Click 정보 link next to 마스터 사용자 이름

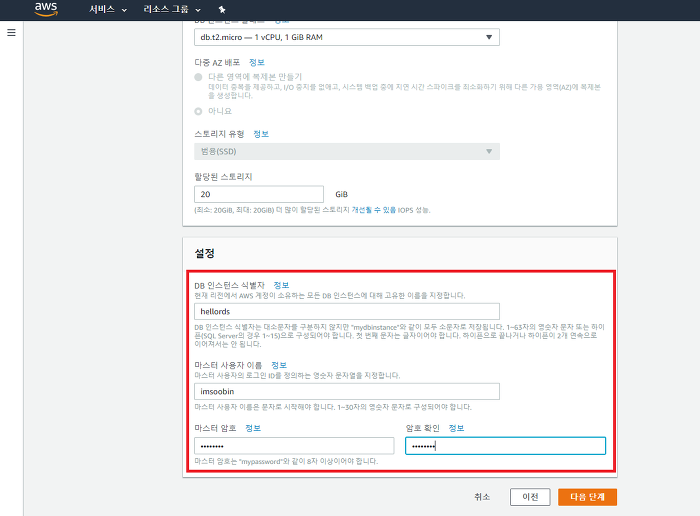[x=279, y=365]
